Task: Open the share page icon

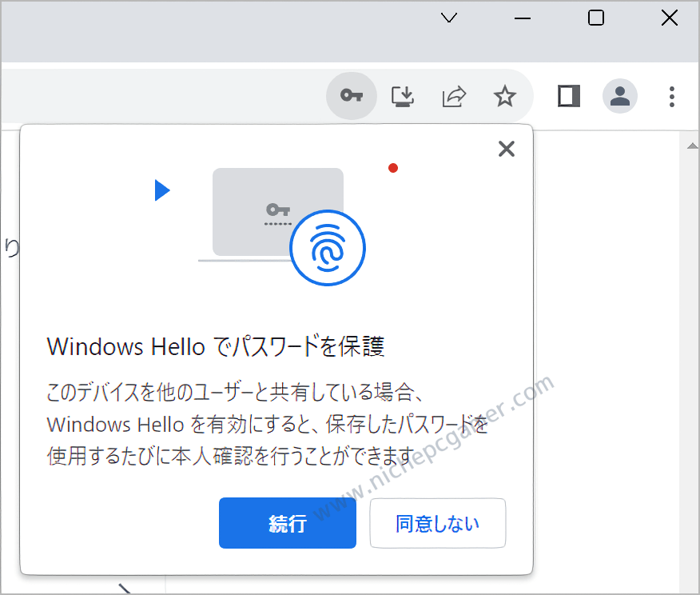Action: [454, 96]
